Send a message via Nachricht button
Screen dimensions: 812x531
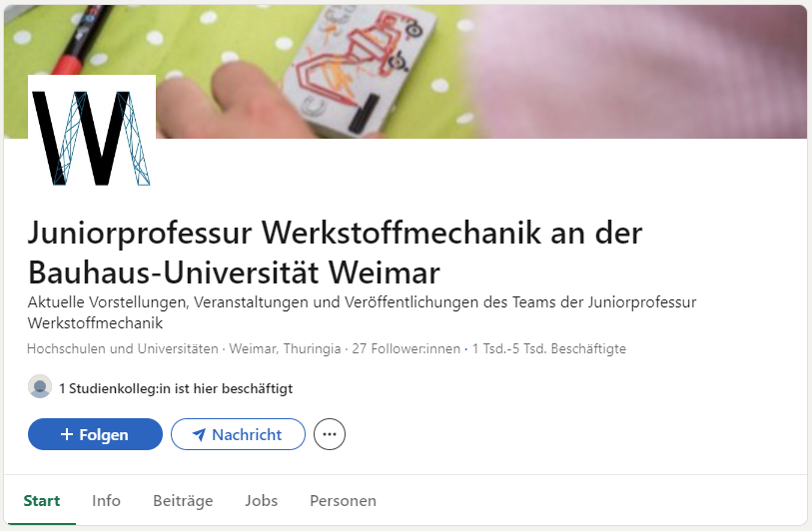pos(239,434)
